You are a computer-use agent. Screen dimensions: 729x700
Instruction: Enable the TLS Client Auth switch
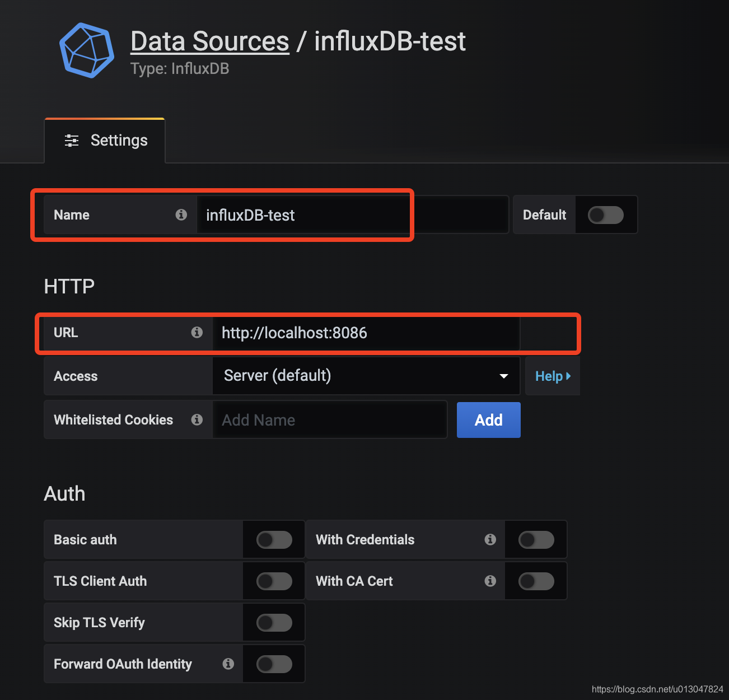(x=274, y=581)
